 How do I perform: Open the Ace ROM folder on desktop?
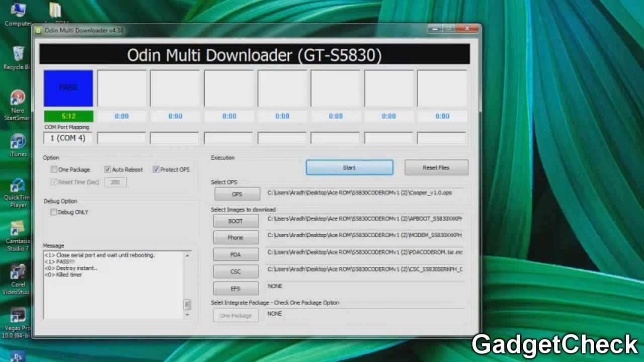coord(55,14)
